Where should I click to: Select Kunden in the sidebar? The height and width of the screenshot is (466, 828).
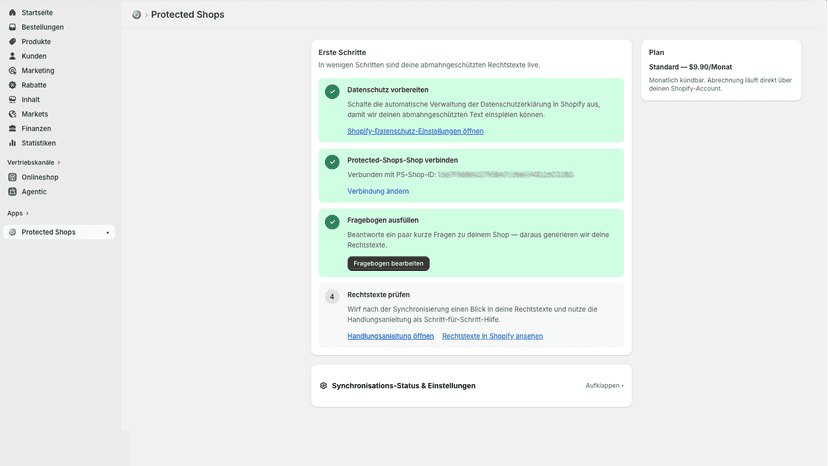(34, 56)
